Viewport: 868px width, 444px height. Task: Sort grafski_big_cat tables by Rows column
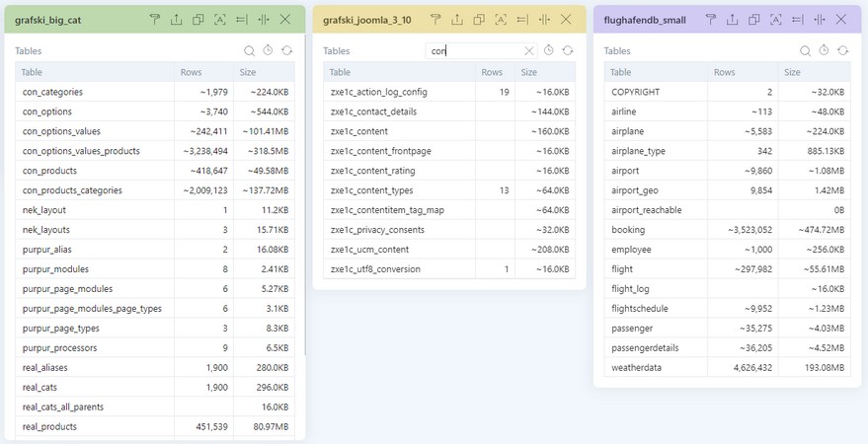tap(191, 72)
